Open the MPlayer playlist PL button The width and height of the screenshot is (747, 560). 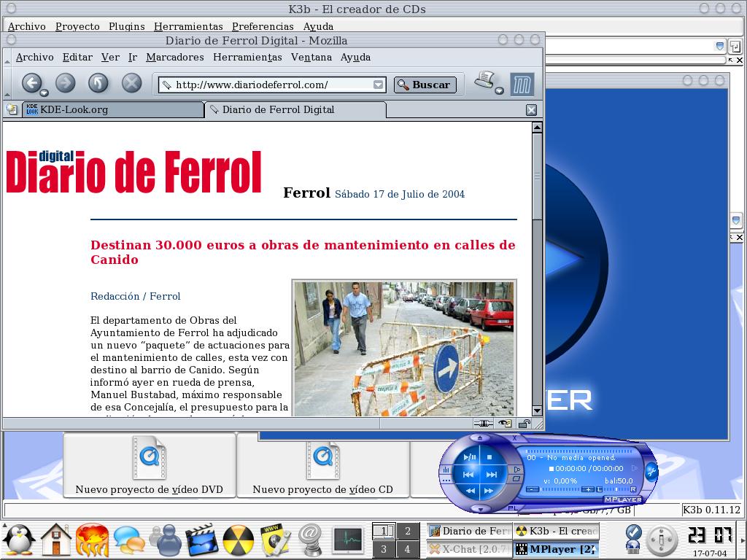pos(513,508)
